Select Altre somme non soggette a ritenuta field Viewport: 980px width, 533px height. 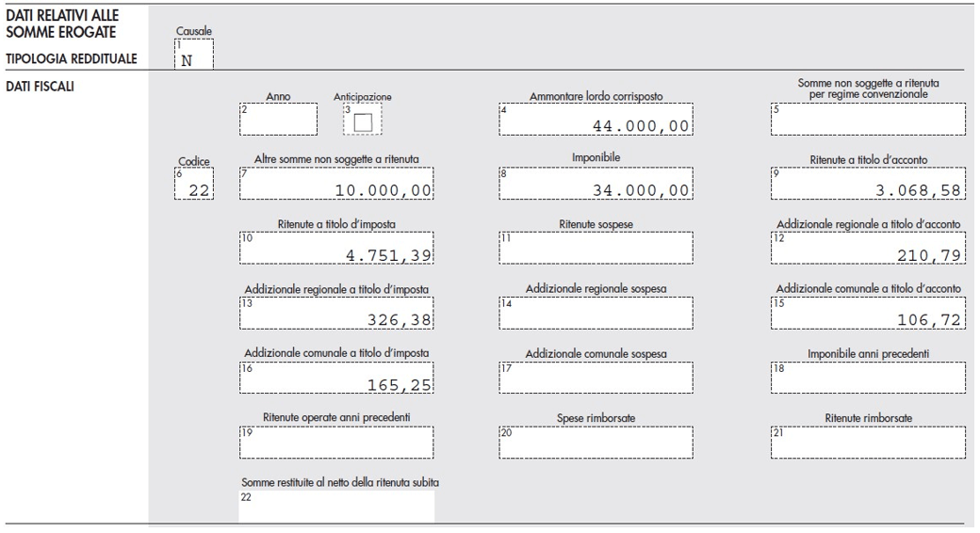(x=336, y=186)
